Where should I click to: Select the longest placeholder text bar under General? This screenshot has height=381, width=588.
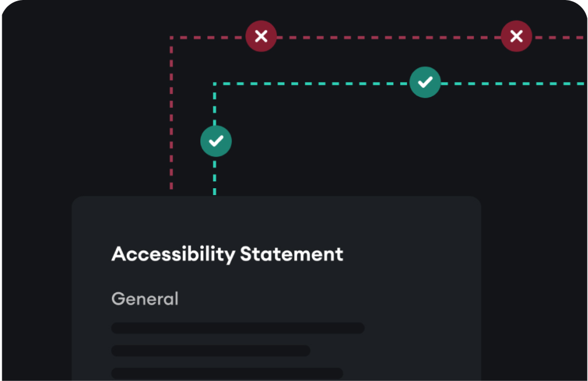[x=238, y=328]
